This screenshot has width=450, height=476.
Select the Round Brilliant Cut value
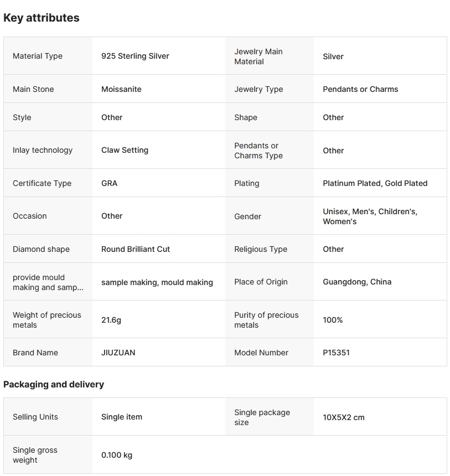[x=136, y=249]
